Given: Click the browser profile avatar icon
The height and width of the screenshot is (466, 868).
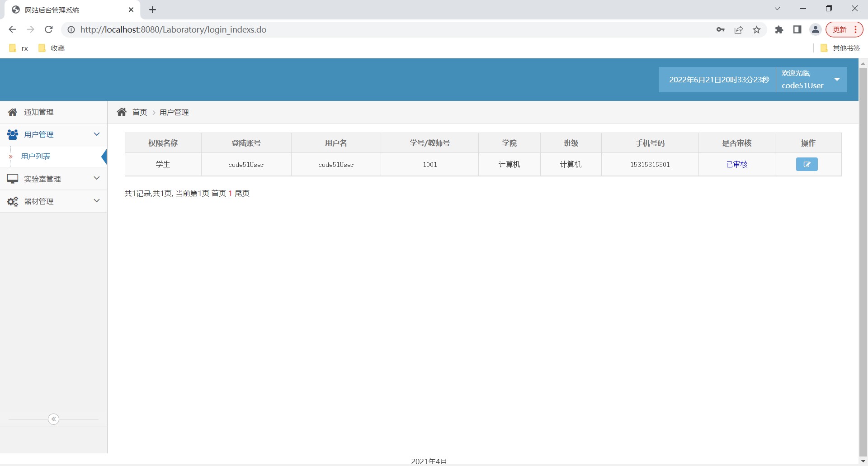Looking at the screenshot, I should point(815,29).
